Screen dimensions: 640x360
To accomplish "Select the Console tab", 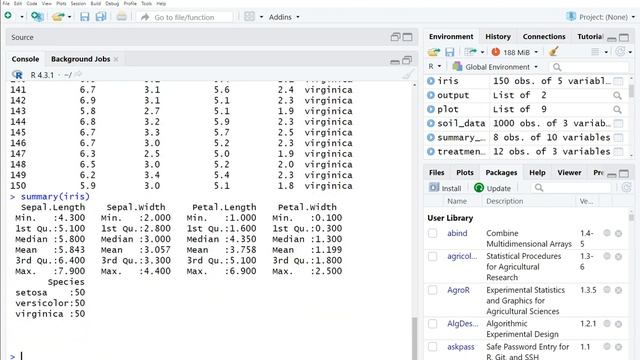I will [x=25, y=59].
